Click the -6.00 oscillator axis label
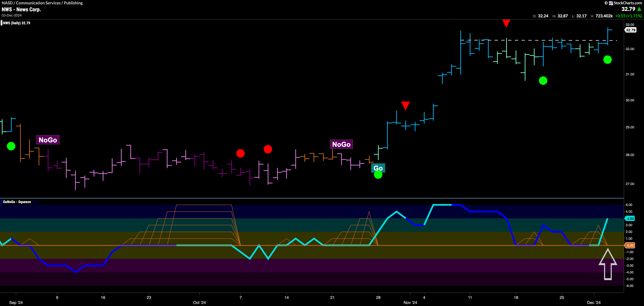644x306 pixels. tap(629, 286)
